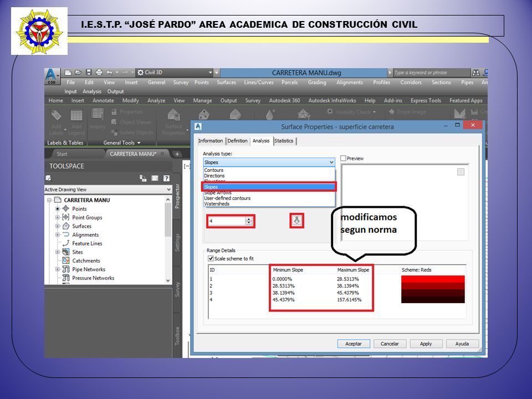Open the Statistics tab in Surface Properties

(x=284, y=141)
